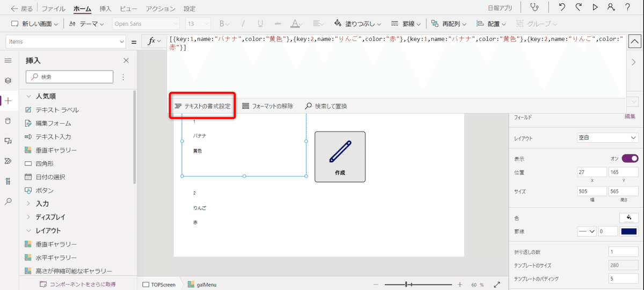Open help question mark icon
644x290 pixels.
[x=627, y=8]
